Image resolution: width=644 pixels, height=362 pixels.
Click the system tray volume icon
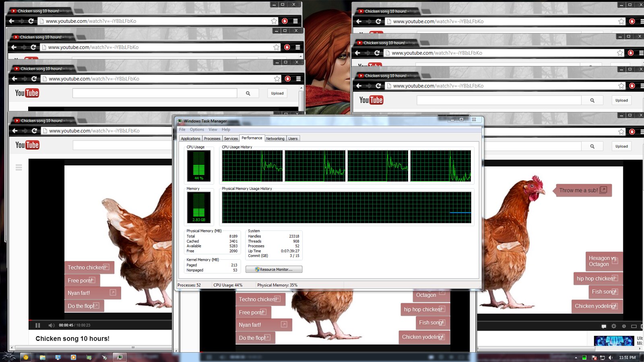pos(611,358)
